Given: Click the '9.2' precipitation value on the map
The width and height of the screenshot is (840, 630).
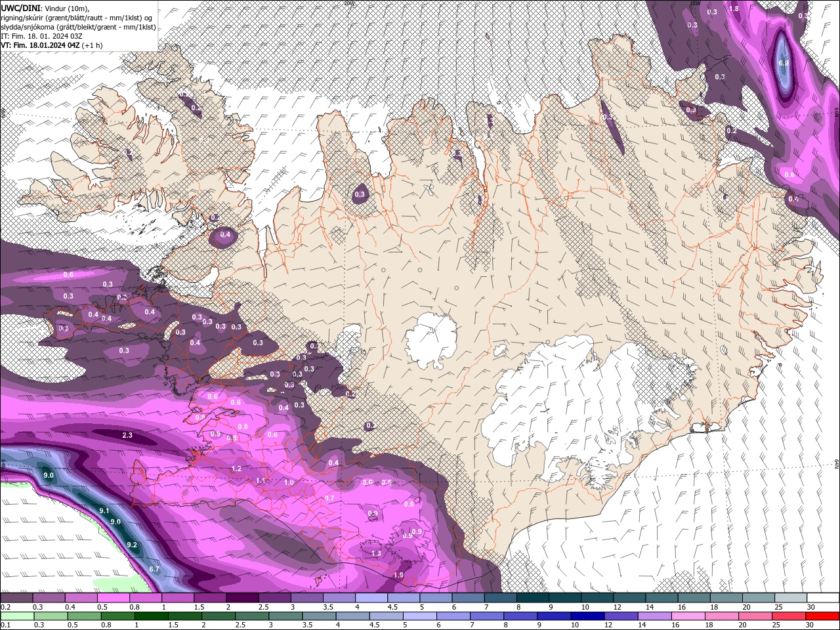Looking at the screenshot, I should click(x=132, y=545).
